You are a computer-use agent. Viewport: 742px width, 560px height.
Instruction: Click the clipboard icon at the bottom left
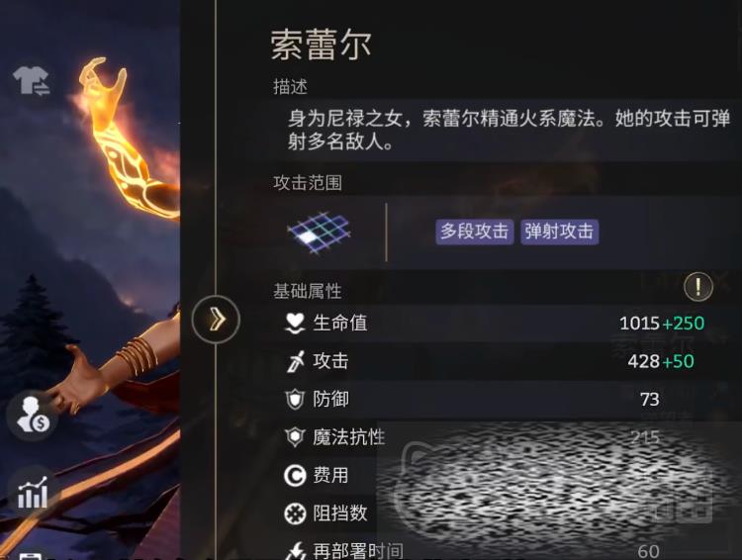click(x=32, y=556)
